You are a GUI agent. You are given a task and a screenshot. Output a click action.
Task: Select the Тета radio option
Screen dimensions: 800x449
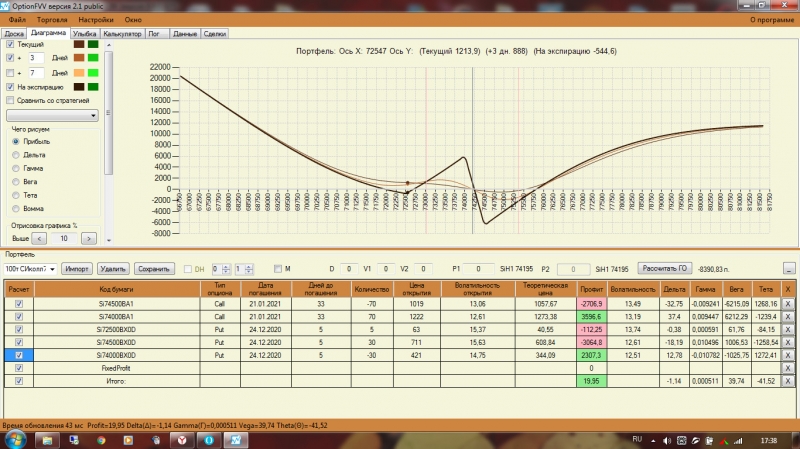(x=16, y=195)
